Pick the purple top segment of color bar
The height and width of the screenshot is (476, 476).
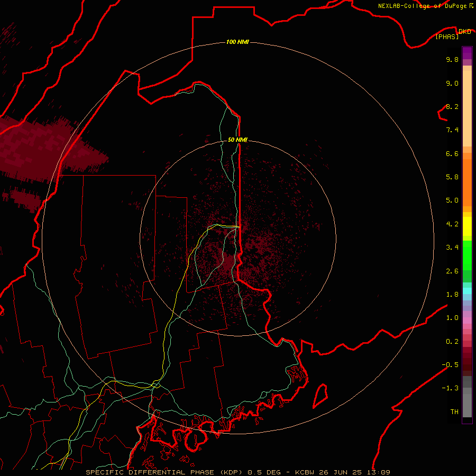467,53
